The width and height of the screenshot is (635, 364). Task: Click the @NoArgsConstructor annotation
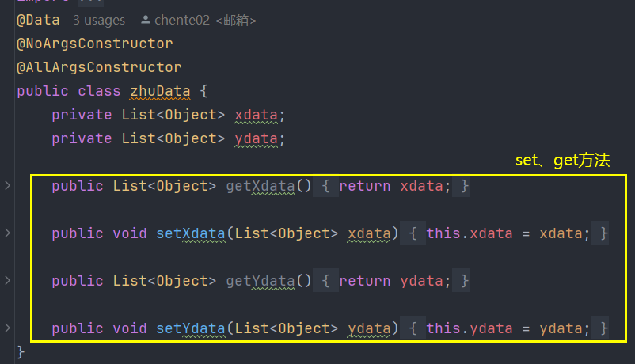(95, 44)
